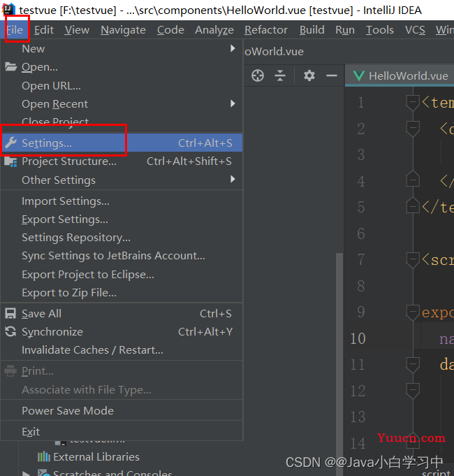
Task: Click line number 10 in gutter
Action: coord(358,338)
